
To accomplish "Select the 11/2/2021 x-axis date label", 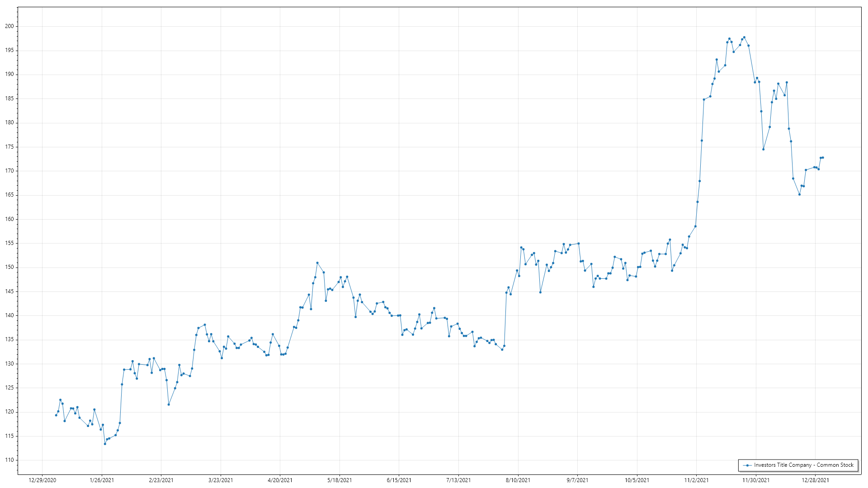I will point(696,480).
